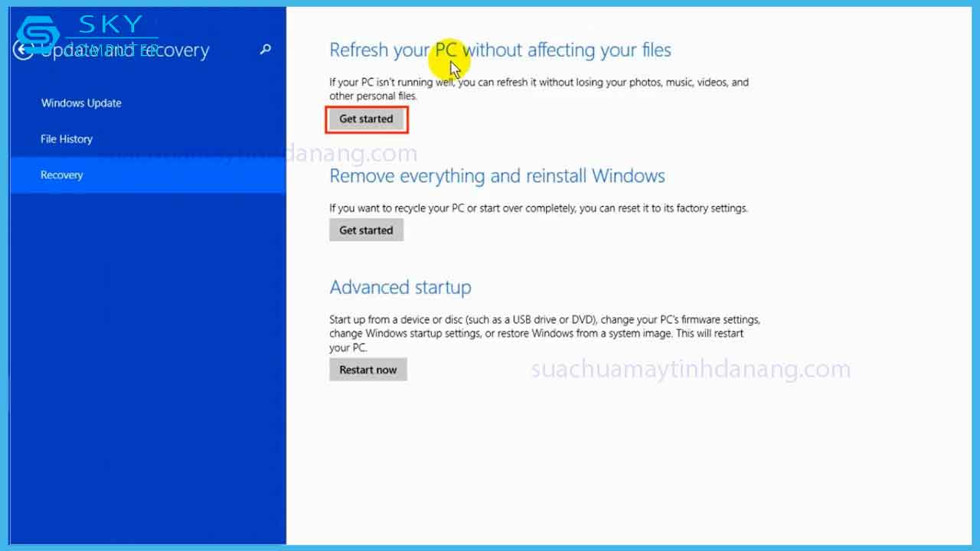Click the 'Advanced startup' heading
The width and height of the screenshot is (980, 551).
[x=400, y=288]
